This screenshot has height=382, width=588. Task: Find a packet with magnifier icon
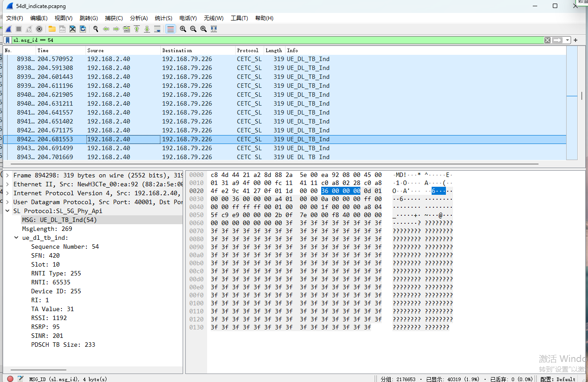96,29
